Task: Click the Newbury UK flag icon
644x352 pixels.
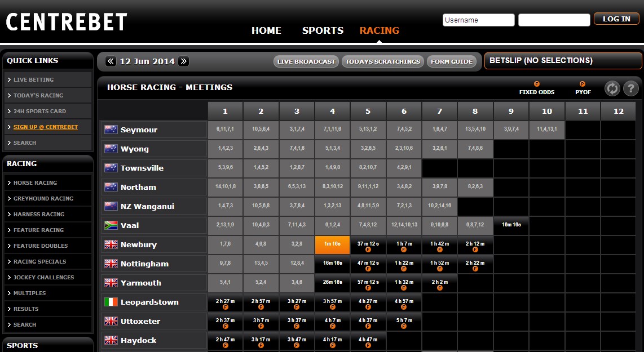Action: tap(111, 244)
